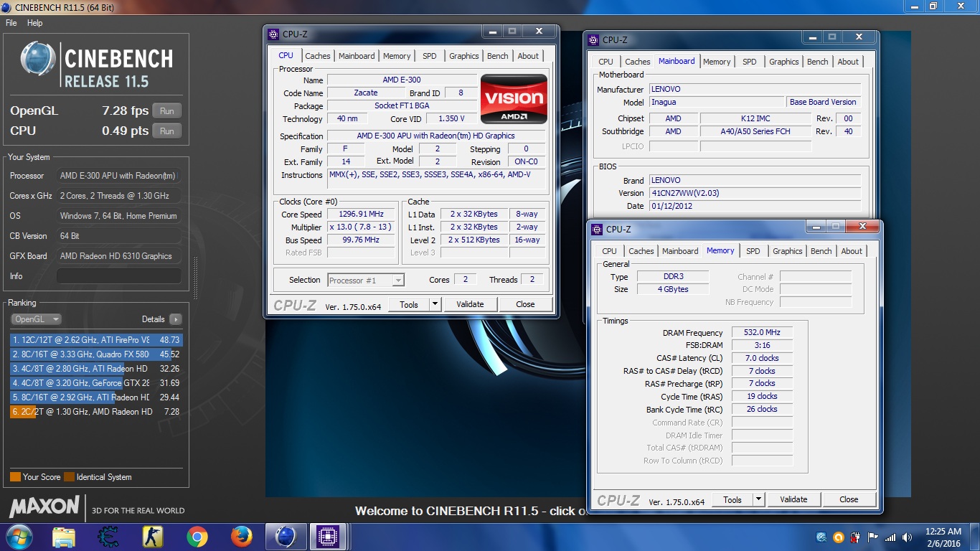Open Google Chrome from the taskbar
Screen dimensions: 980x551
coord(197,537)
